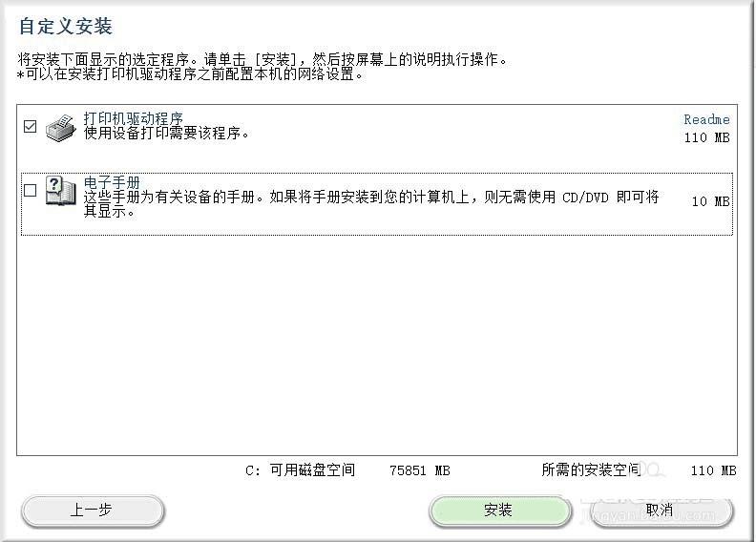This screenshot has height=542, width=756.
Task: Click the C: 可用磁盘空间 label
Action: tap(300, 469)
